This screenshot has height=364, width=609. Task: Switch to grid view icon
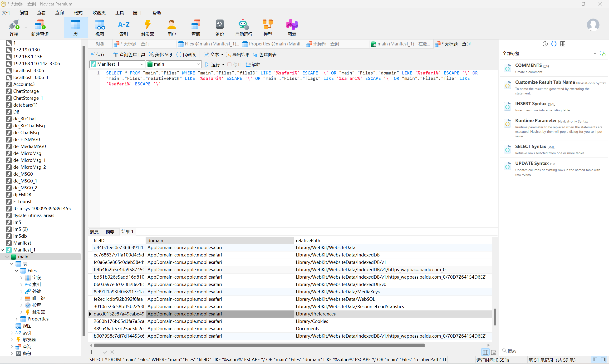tap(485, 352)
